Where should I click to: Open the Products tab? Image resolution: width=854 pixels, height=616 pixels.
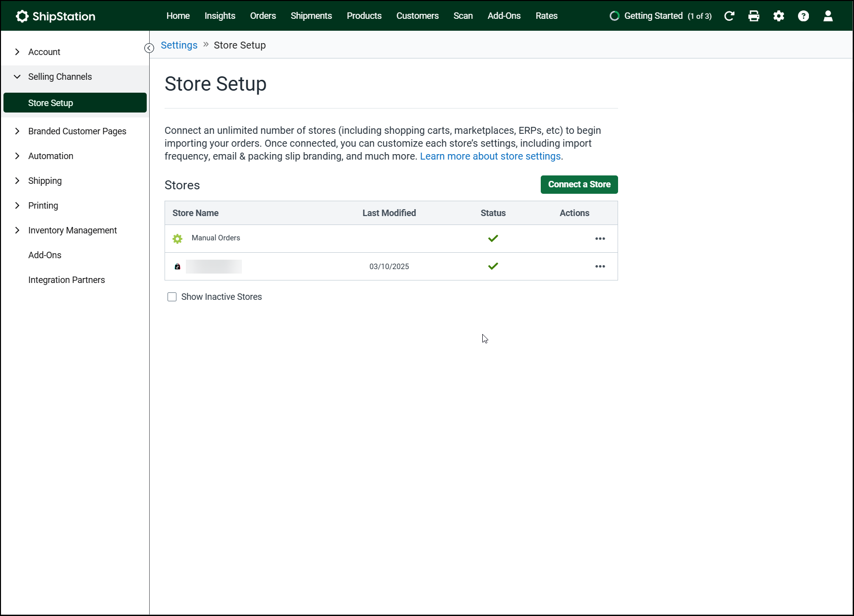click(364, 16)
